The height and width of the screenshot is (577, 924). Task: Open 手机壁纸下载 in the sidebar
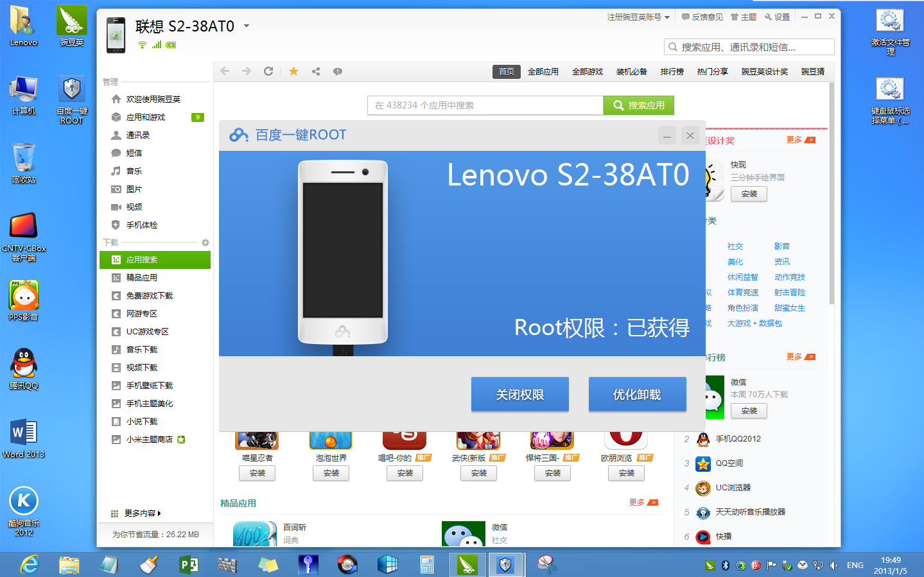click(x=155, y=386)
